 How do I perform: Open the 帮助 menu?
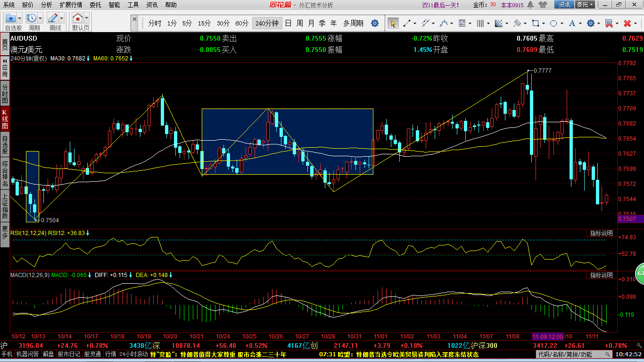[171, 5]
